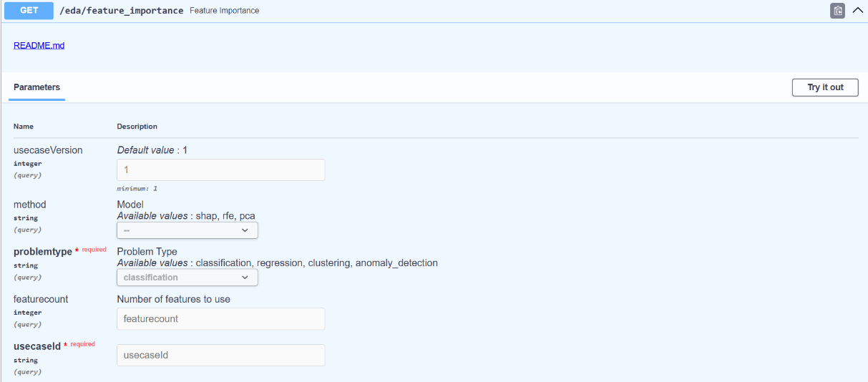Screen dimensions: 868x382
Task: Click the featurecount parameter name label
Action: (x=41, y=299)
